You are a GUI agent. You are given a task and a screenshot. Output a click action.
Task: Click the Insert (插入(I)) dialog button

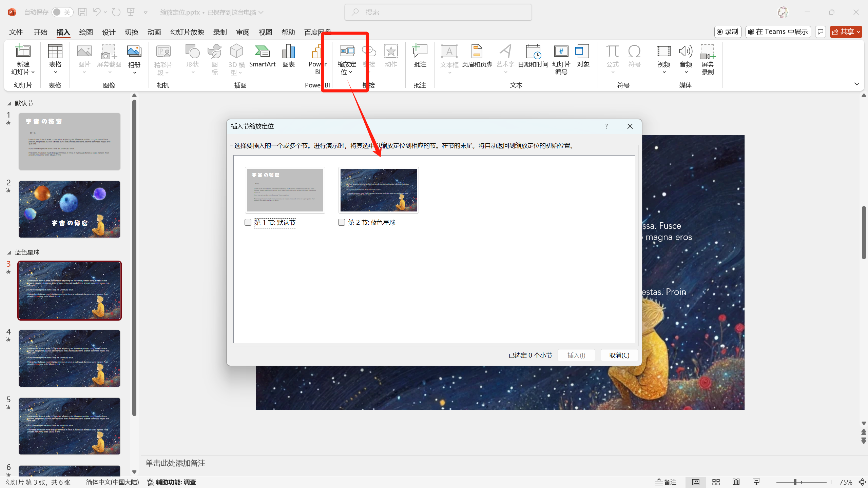576,355
